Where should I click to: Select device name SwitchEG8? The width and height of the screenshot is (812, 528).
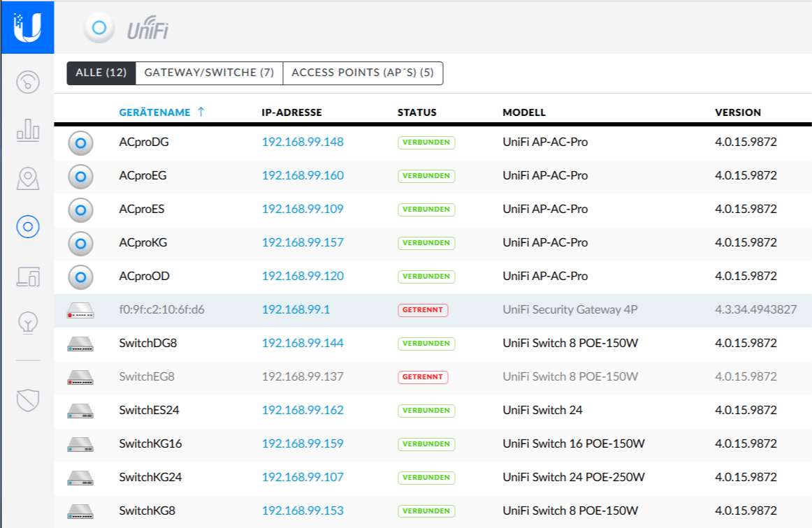coord(147,377)
